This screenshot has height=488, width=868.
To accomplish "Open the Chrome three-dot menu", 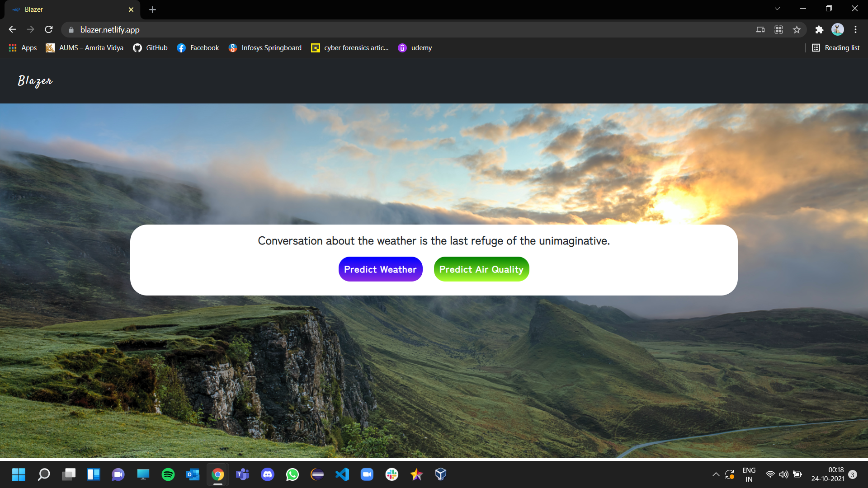I will (x=855, y=29).
